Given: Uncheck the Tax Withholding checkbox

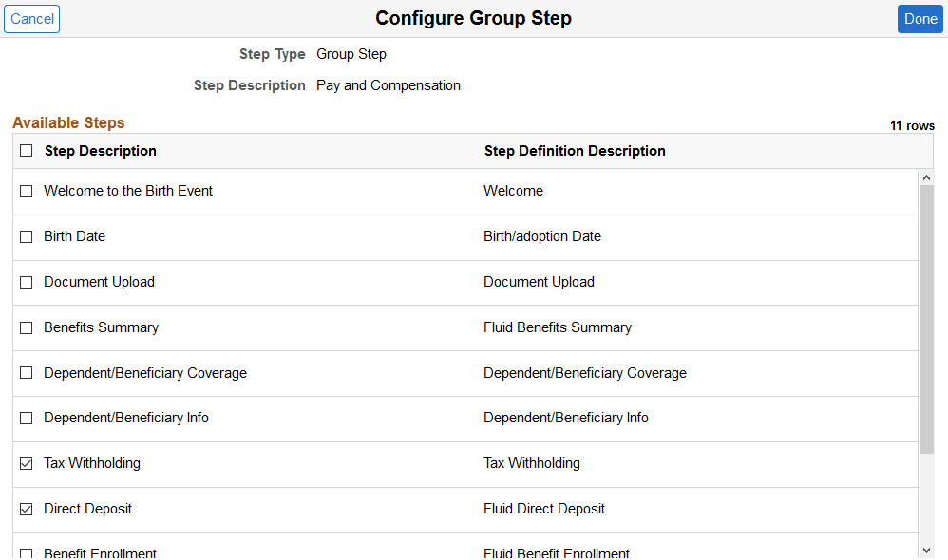Looking at the screenshot, I should [26, 464].
